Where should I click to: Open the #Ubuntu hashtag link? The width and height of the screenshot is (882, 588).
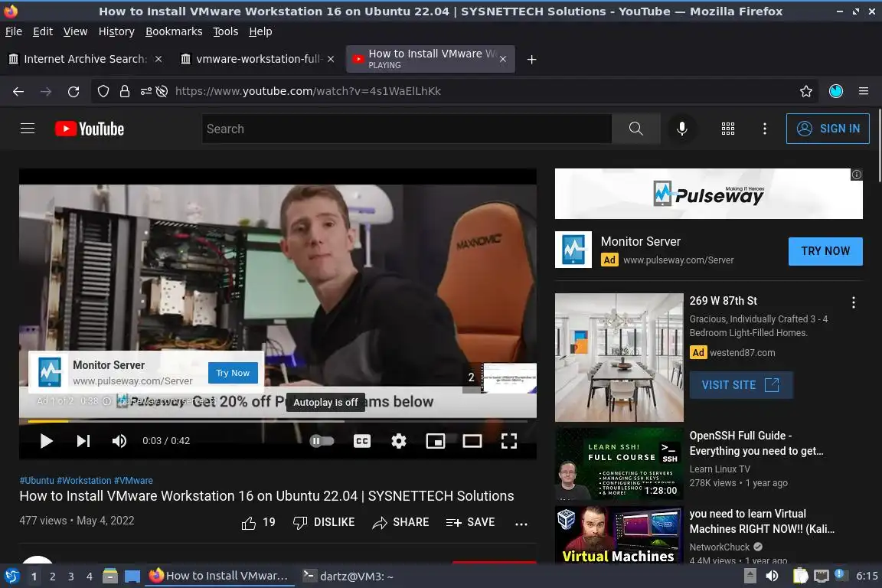pyautogui.click(x=37, y=481)
